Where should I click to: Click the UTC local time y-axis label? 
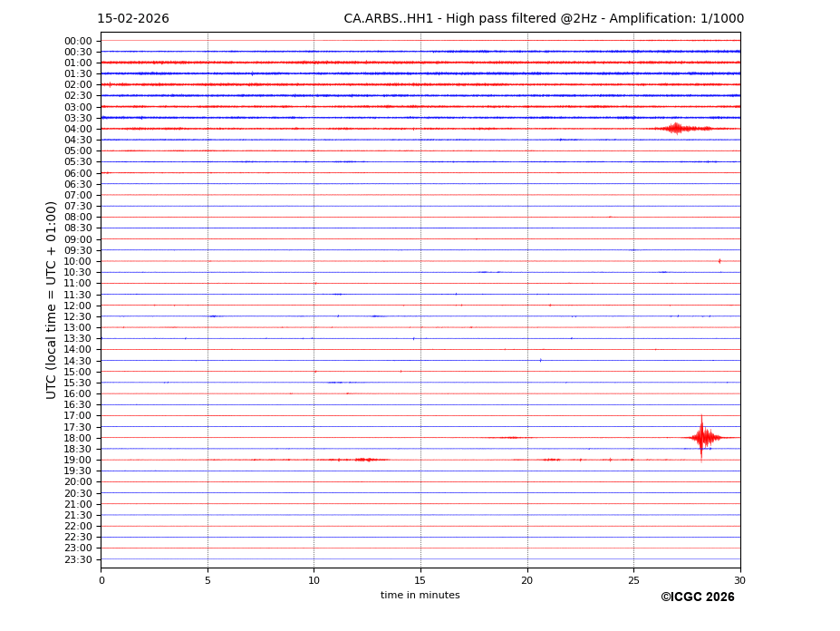coord(53,300)
